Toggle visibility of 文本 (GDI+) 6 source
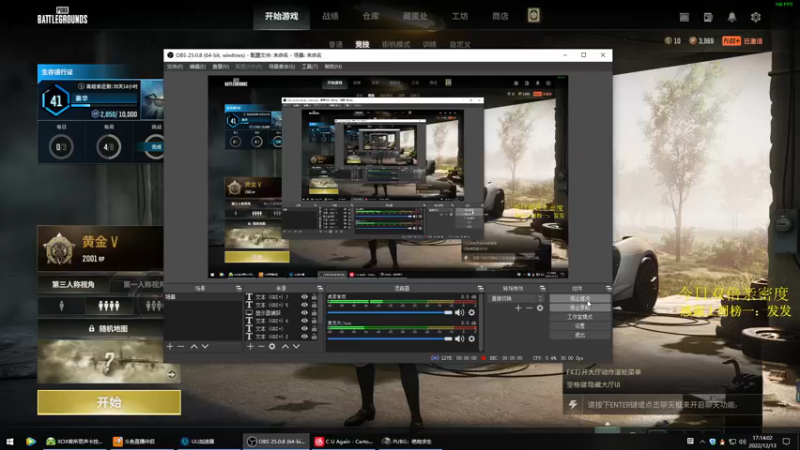 pos(304,321)
